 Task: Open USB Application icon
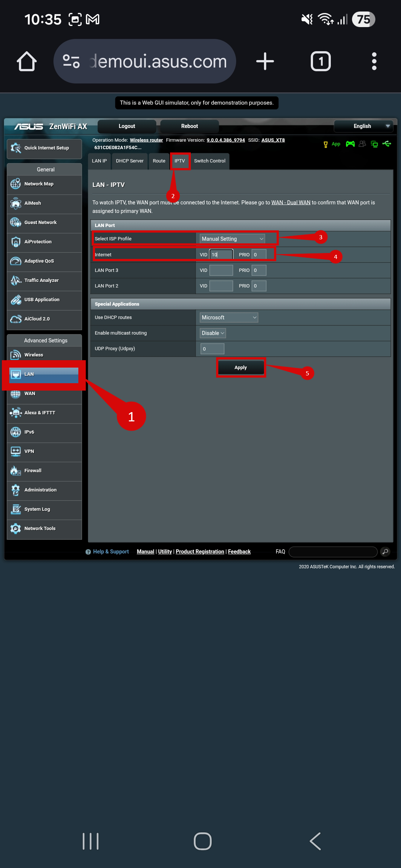(x=16, y=300)
